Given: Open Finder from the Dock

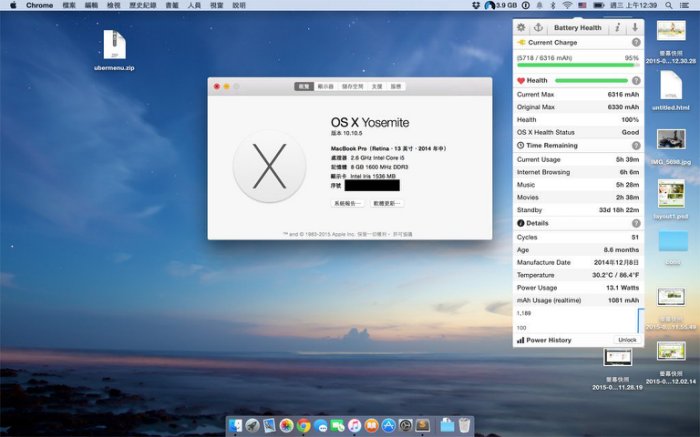Looking at the screenshot, I should pos(235,425).
